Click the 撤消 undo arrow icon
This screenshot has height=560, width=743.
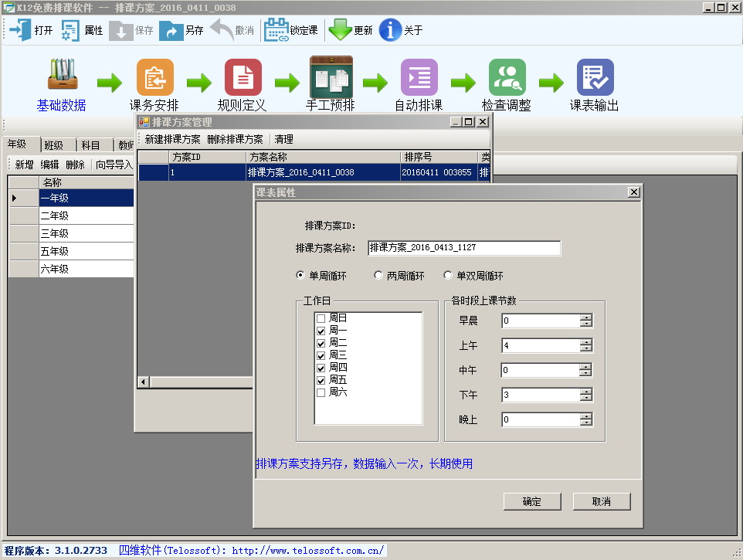pyautogui.click(x=222, y=29)
